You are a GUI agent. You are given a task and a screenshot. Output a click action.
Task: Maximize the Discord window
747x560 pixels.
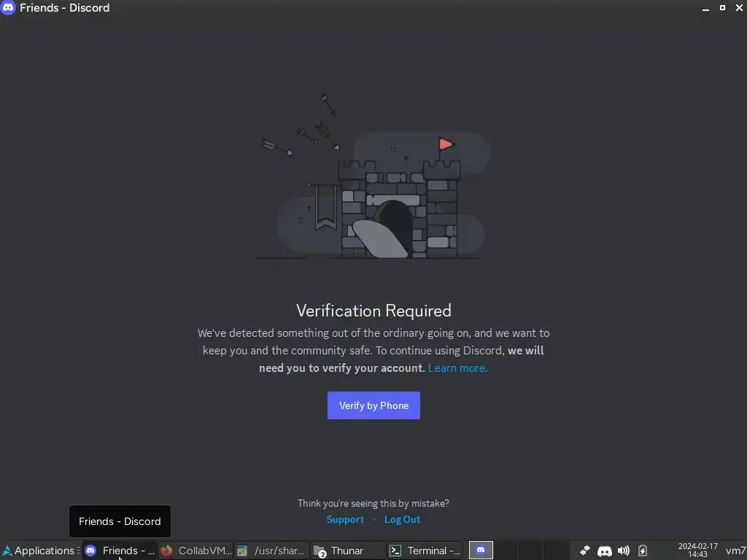722,7
